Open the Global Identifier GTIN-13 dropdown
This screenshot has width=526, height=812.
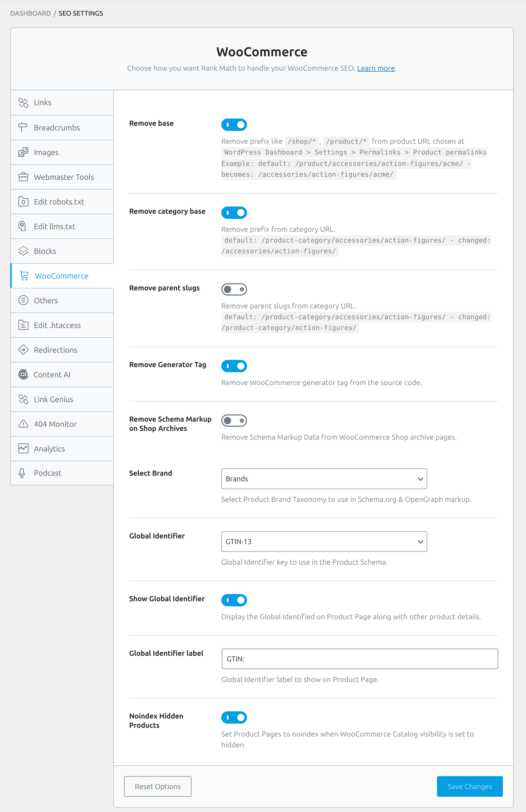324,541
